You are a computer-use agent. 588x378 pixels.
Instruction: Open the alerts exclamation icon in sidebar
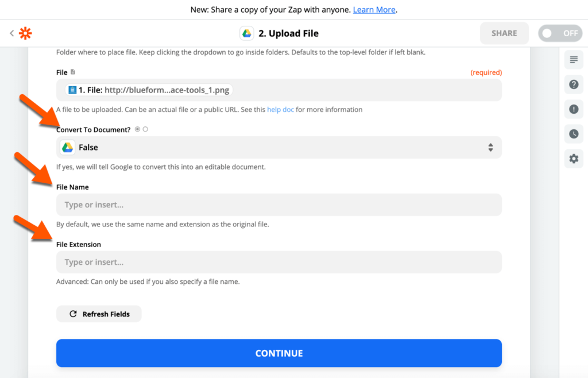574,109
